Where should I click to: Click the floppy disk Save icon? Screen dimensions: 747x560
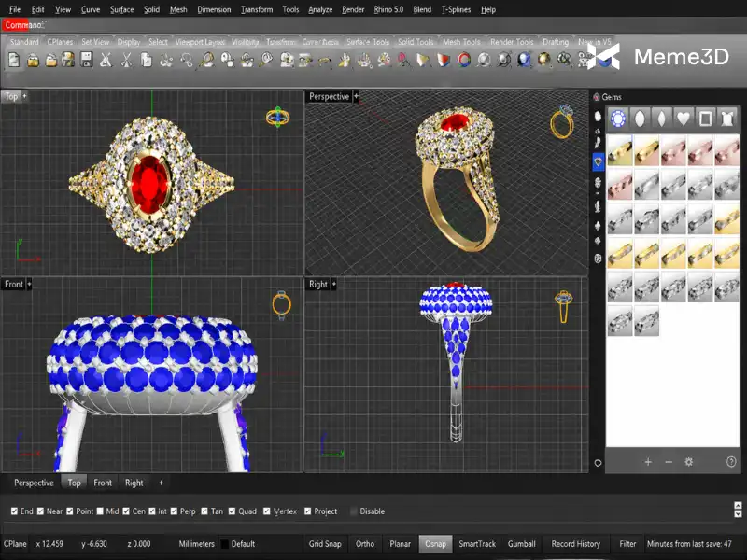(86, 60)
